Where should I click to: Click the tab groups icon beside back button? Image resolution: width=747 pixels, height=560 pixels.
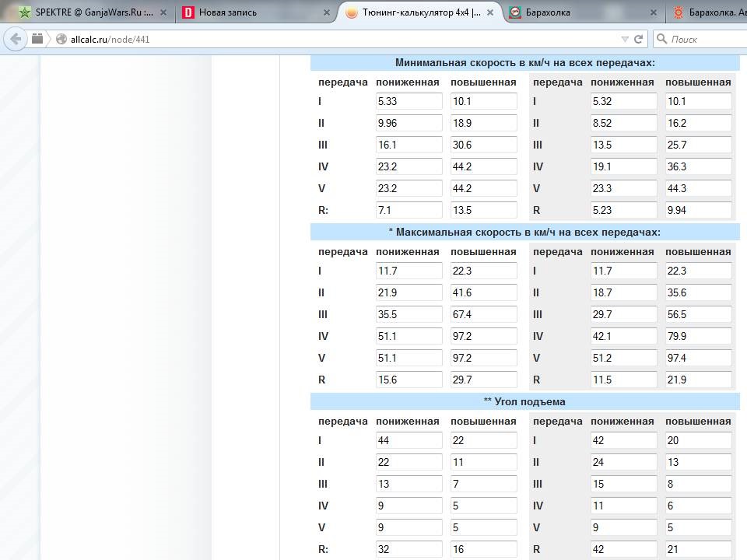coord(37,39)
